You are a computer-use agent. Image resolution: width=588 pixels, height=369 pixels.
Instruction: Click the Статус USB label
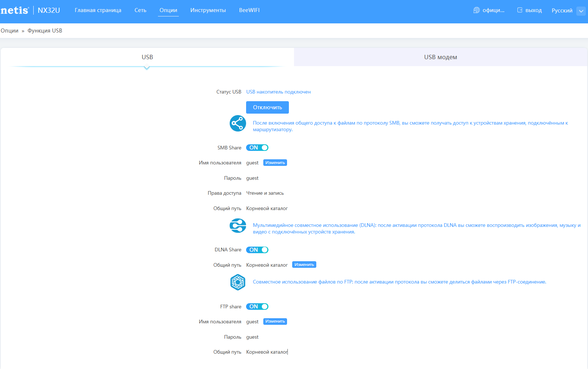click(229, 92)
